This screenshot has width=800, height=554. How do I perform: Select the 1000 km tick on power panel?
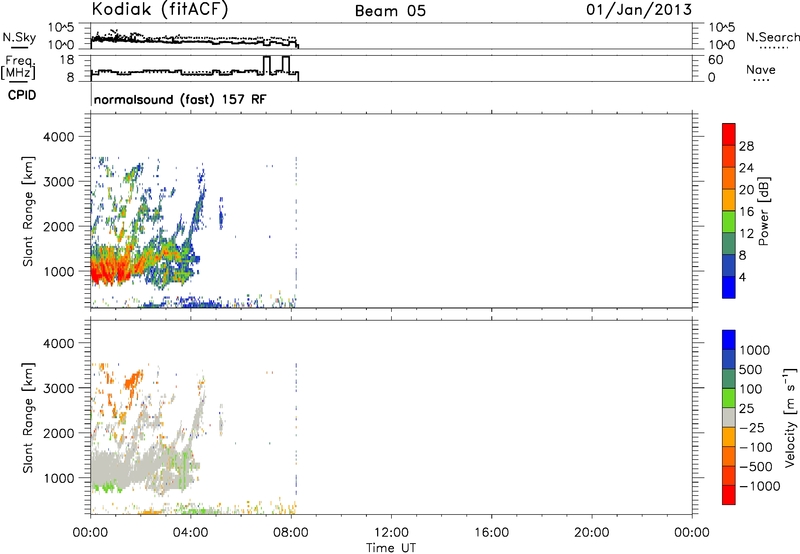pyautogui.click(x=59, y=271)
